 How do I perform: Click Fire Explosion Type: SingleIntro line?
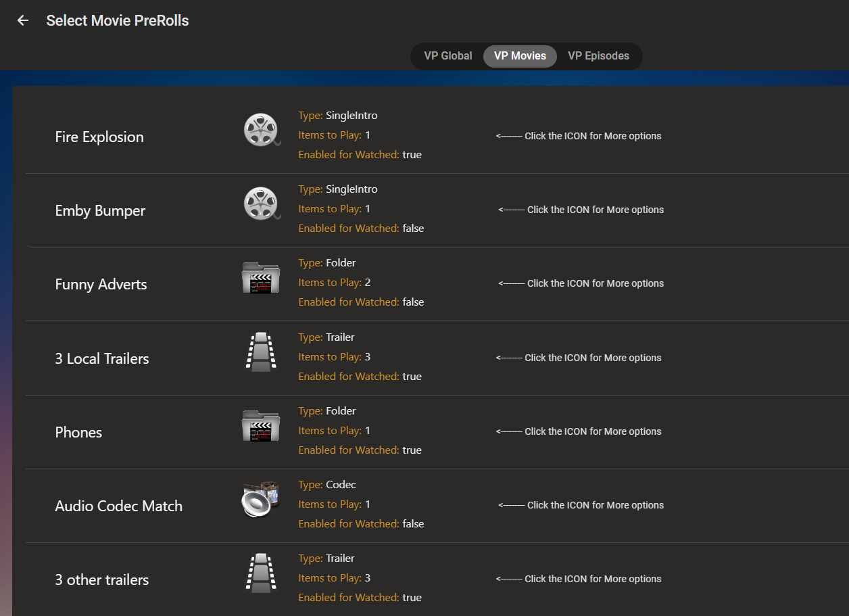click(x=338, y=116)
